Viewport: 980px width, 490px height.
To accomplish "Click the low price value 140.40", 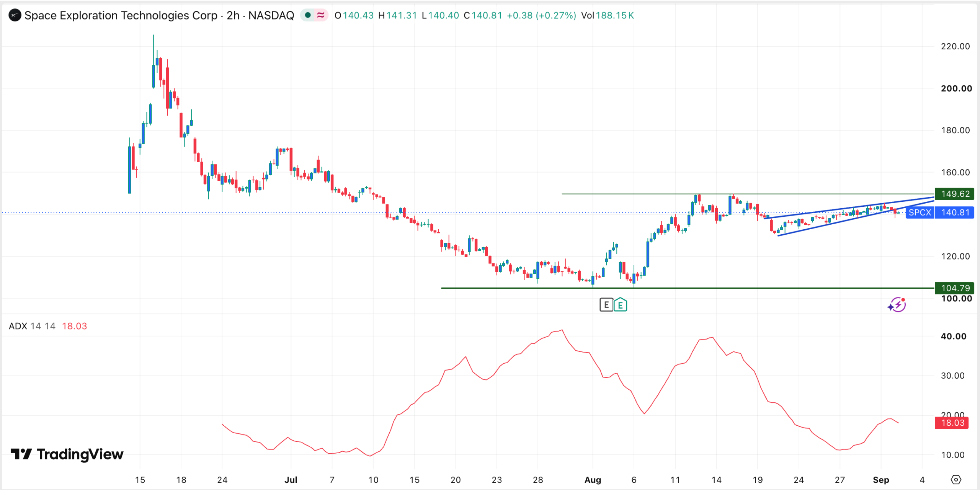I will coord(443,15).
